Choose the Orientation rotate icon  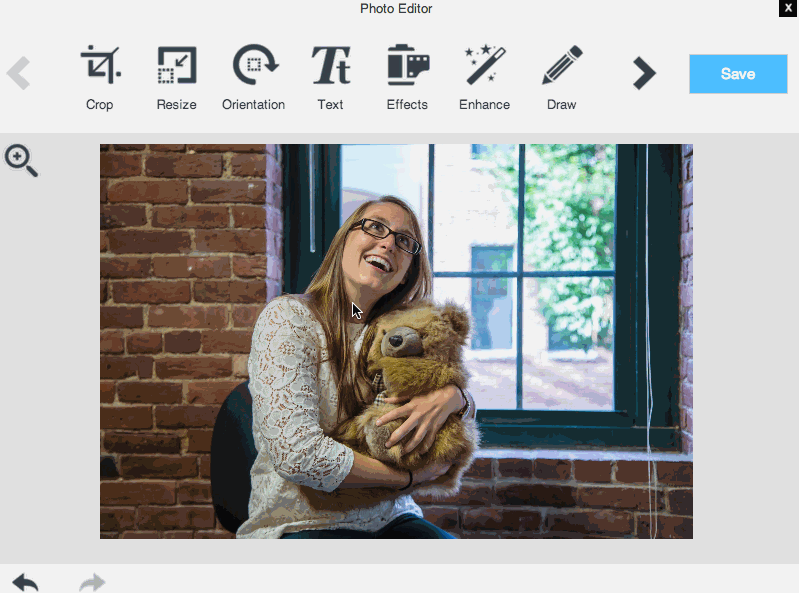[253, 66]
